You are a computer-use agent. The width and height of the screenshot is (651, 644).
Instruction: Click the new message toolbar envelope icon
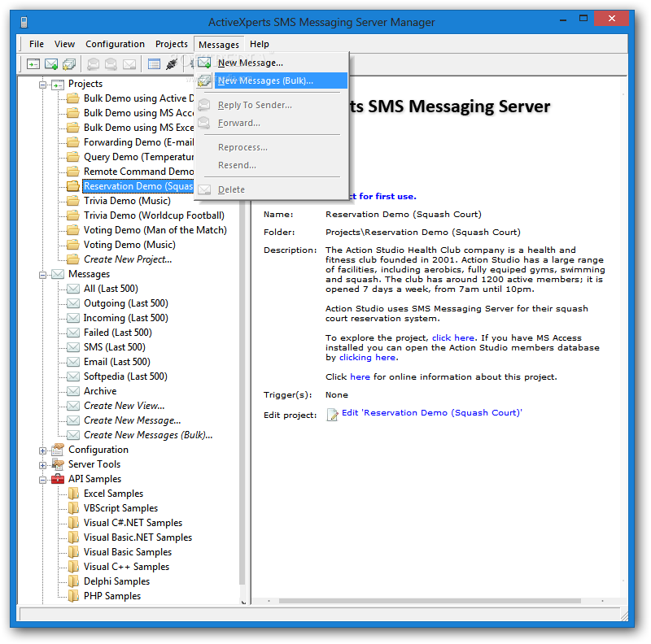[x=51, y=64]
